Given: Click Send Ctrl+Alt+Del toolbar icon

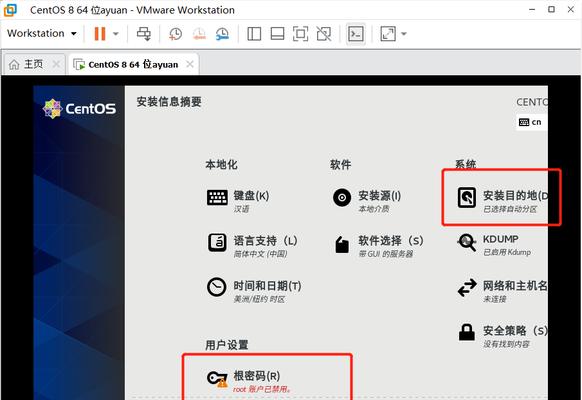Looking at the screenshot, I should pos(144,34).
